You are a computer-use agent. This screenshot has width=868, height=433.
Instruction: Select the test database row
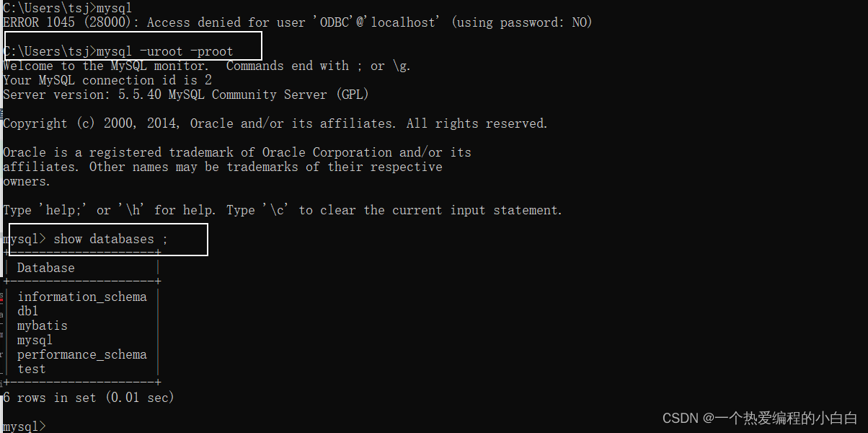32,369
